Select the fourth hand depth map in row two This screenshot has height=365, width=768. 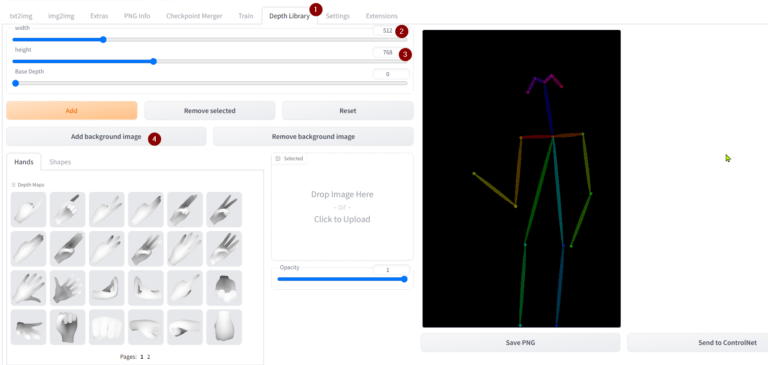click(146, 249)
